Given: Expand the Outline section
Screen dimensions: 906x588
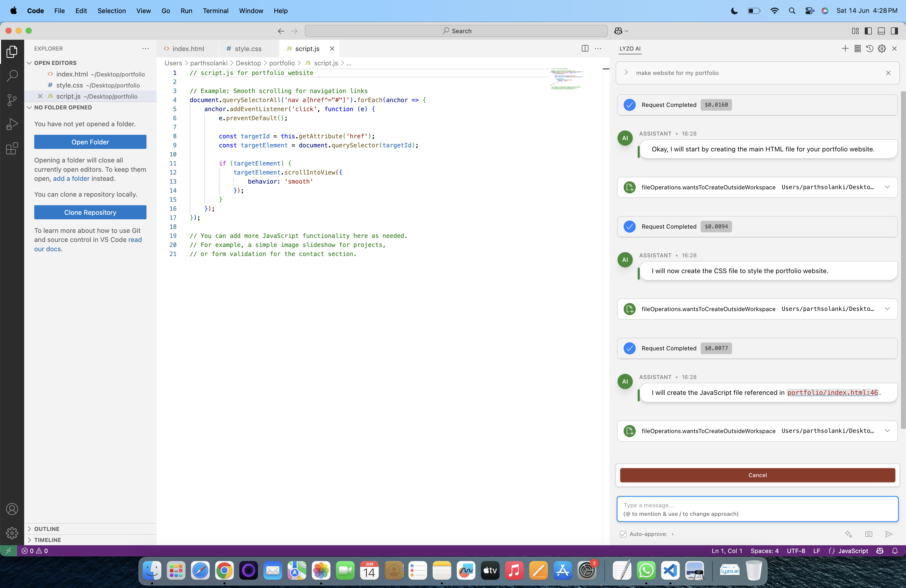Looking at the screenshot, I should (29, 529).
